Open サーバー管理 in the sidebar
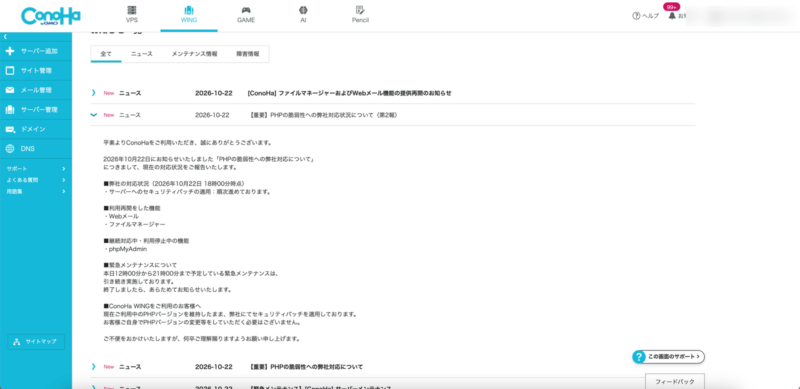This screenshot has width=800, height=389. (x=36, y=110)
